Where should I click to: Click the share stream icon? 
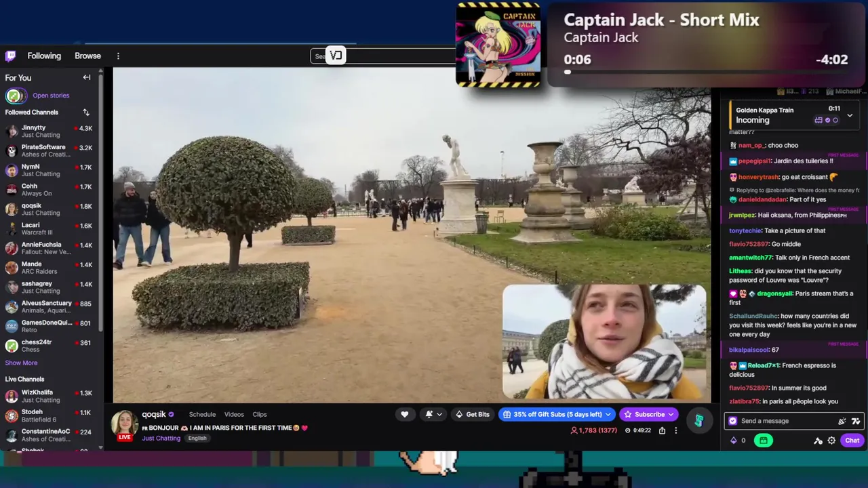662,430
